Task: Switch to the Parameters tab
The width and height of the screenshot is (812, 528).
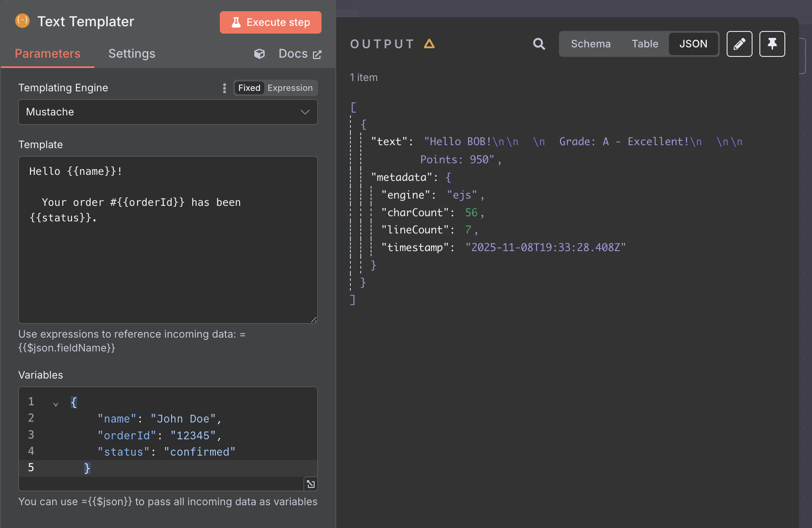Action: (x=47, y=53)
